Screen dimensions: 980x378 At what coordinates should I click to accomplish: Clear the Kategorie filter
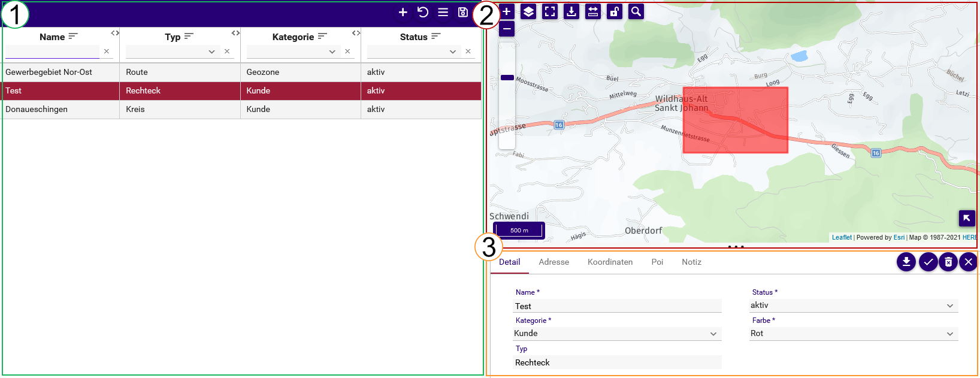(x=347, y=52)
